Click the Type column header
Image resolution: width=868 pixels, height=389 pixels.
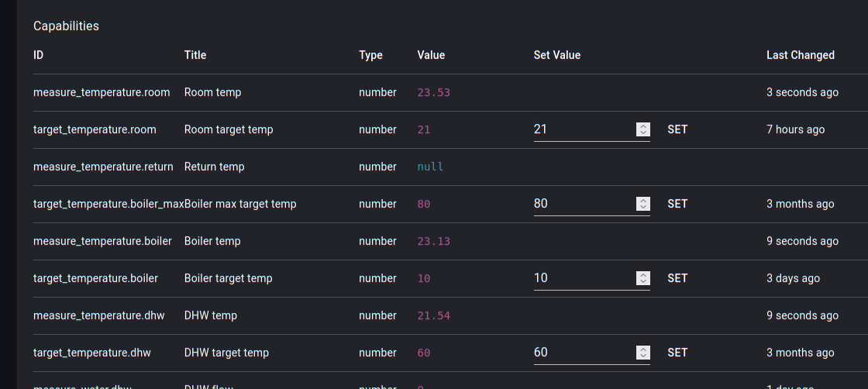click(370, 56)
